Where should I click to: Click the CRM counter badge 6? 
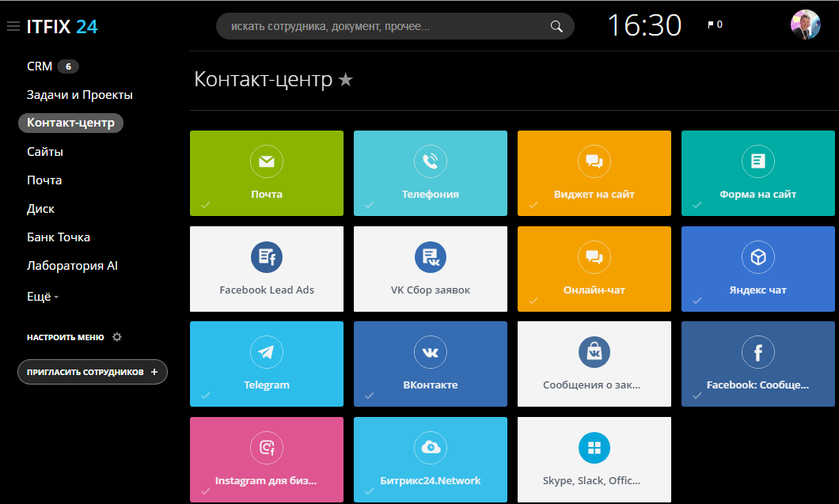pos(68,66)
